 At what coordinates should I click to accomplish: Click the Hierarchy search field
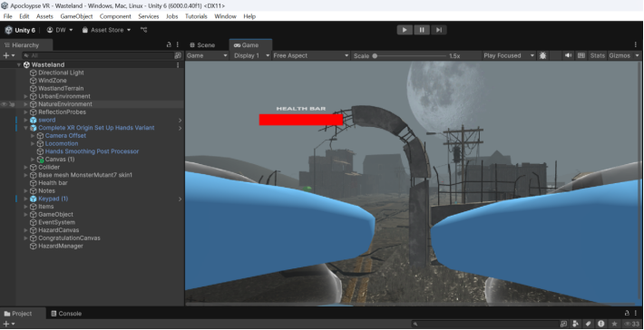97,55
